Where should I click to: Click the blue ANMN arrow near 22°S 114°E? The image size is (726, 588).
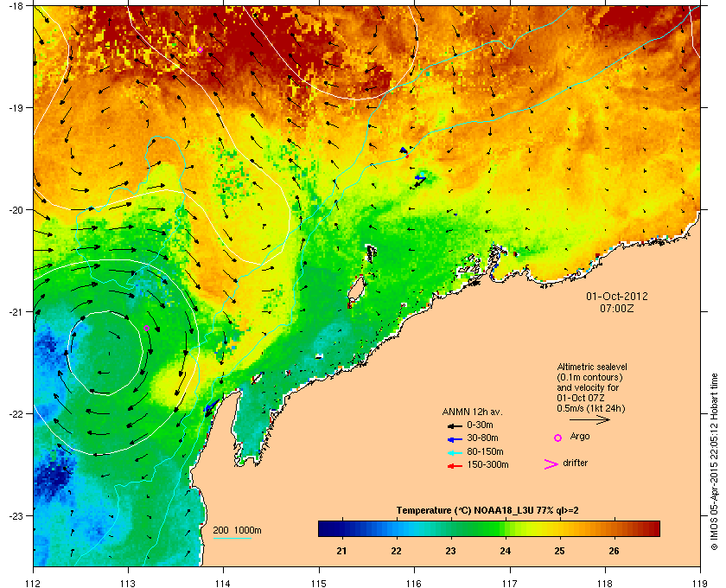(x=210, y=406)
